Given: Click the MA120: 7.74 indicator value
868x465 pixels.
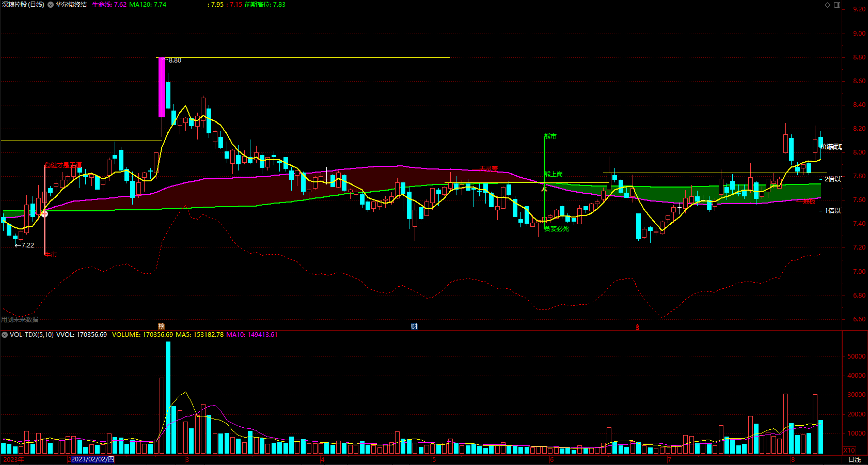Looking at the screenshot, I should 148,5.
